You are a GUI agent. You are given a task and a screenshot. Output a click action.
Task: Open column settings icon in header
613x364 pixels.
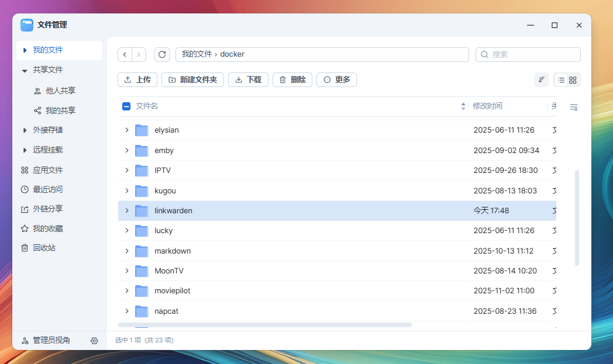click(x=573, y=107)
